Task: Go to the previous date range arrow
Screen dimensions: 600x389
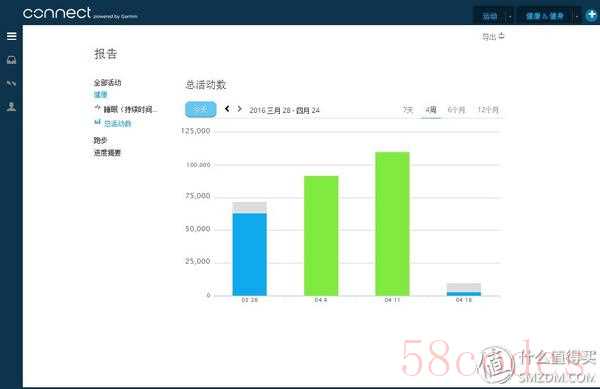Action: pos(227,109)
